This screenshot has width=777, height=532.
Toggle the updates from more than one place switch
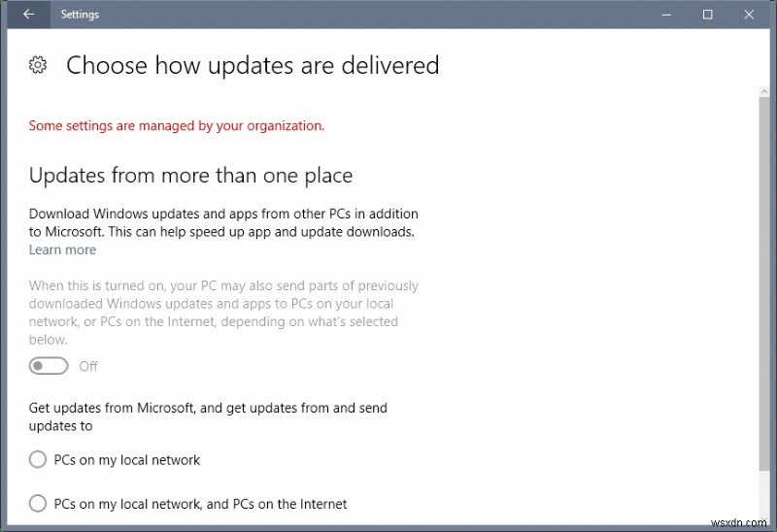[x=49, y=366]
